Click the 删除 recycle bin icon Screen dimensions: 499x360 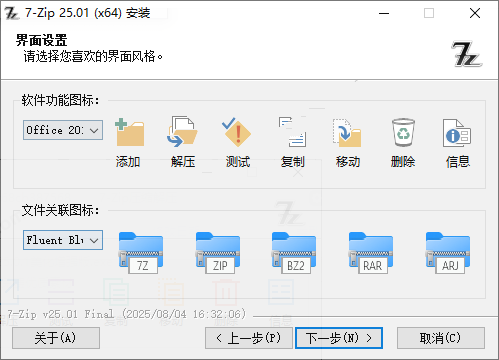[403, 132]
